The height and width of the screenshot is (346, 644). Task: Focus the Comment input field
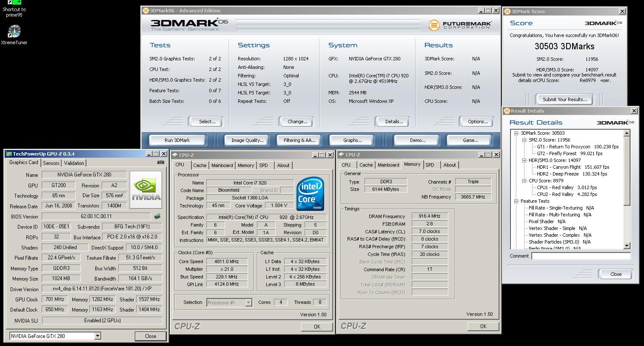pos(581,256)
